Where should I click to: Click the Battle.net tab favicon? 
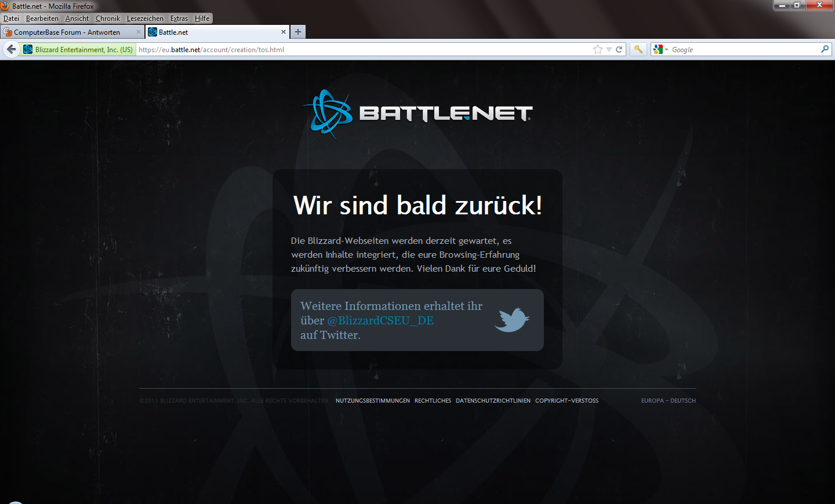pyautogui.click(x=153, y=32)
